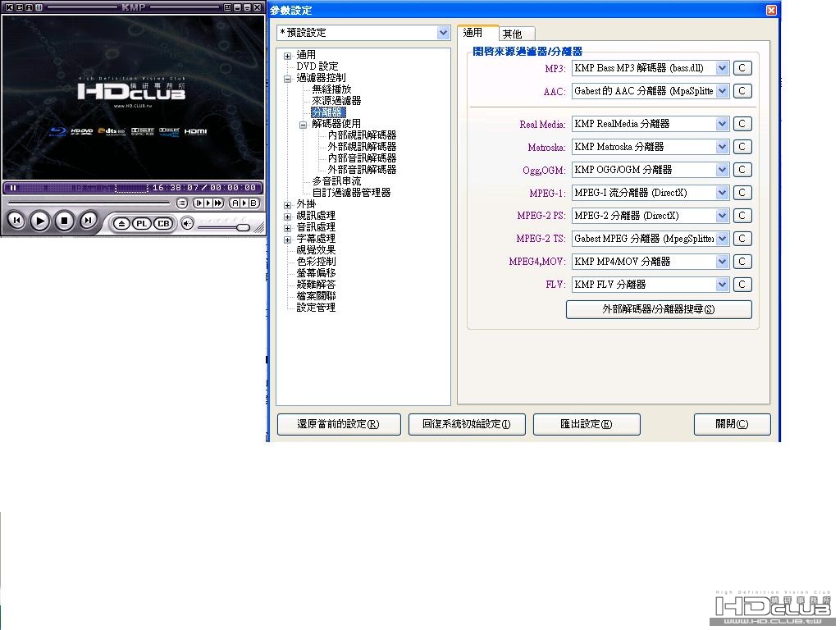Select DVD 設定 in the tree

317,66
